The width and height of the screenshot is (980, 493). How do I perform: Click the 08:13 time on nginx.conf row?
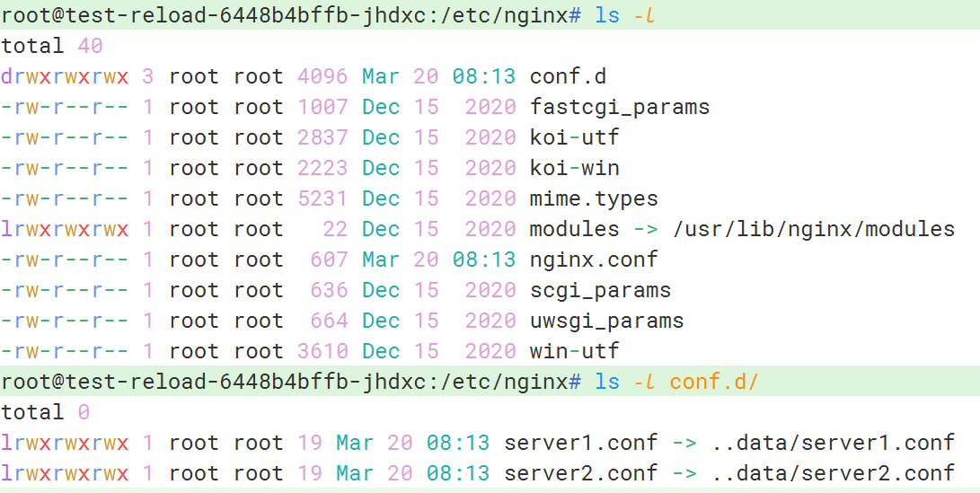pyautogui.click(x=484, y=260)
